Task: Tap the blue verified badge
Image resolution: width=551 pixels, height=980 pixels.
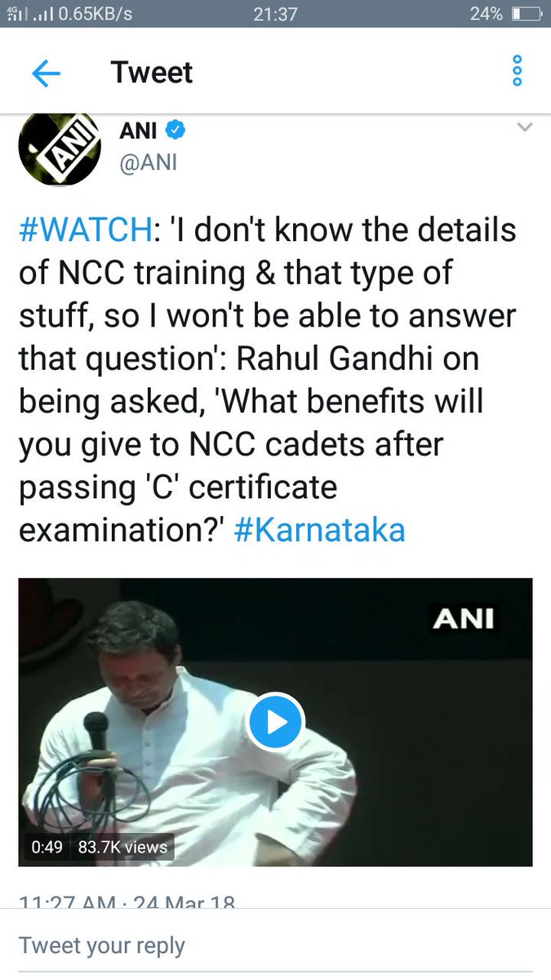Action: point(176,129)
